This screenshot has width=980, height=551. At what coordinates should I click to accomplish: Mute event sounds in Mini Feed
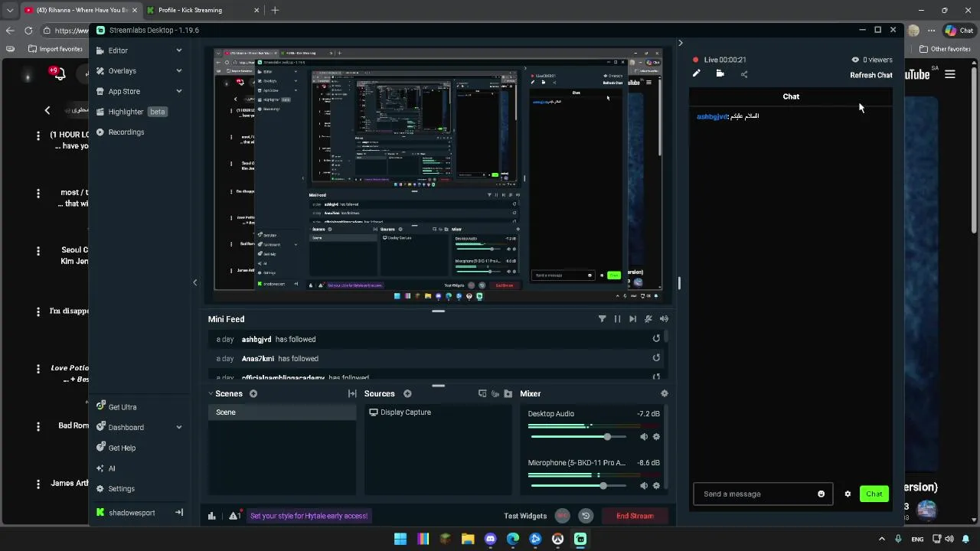click(x=648, y=319)
